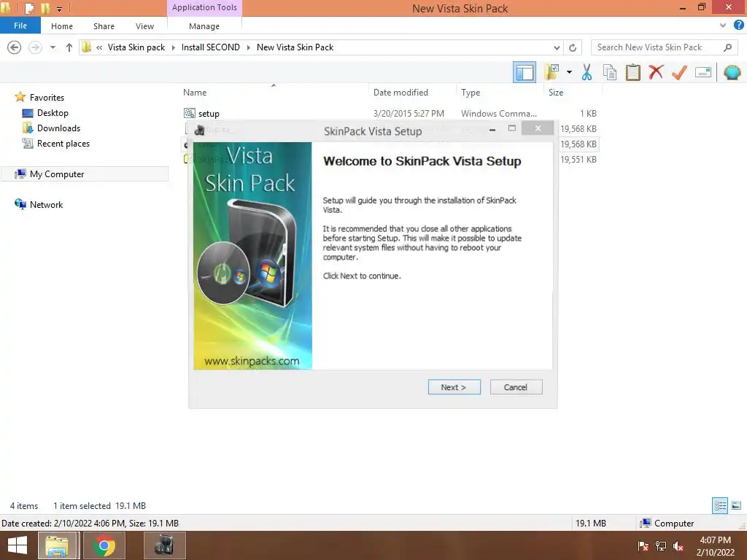Launch Google Chrome from the taskbar
The height and width of the screenshot is (560, 747).
pyautogui.click(x=104, y=545)
